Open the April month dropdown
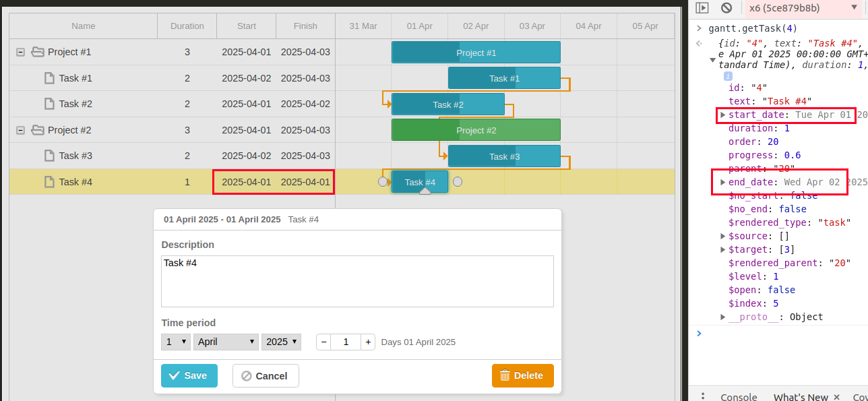 click(x=226, y=342)
